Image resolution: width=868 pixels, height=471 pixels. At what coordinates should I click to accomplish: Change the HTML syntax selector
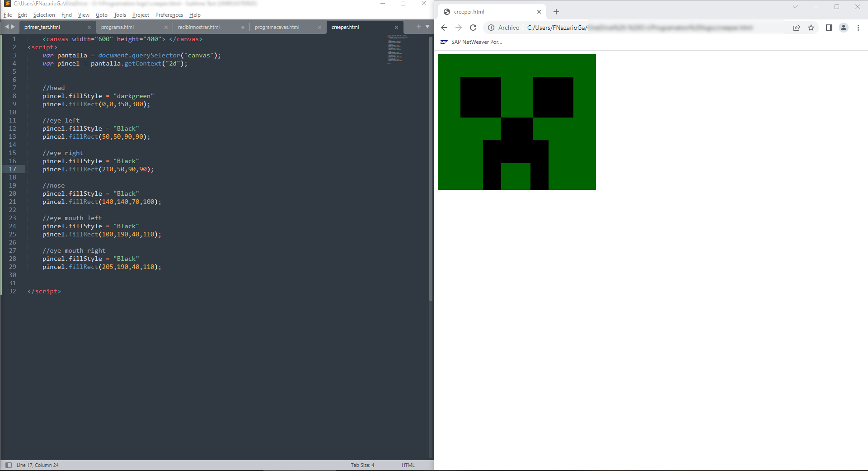click(x=408, y=465)
